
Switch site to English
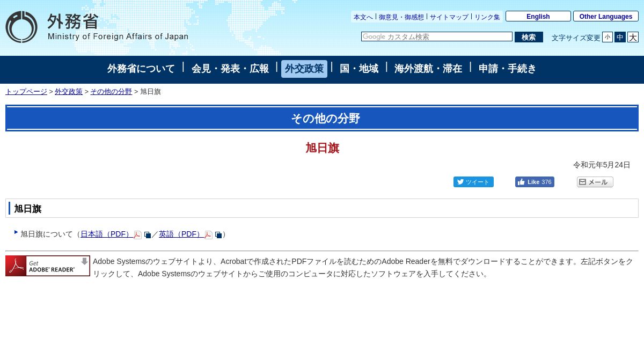[x=538, y=16]
